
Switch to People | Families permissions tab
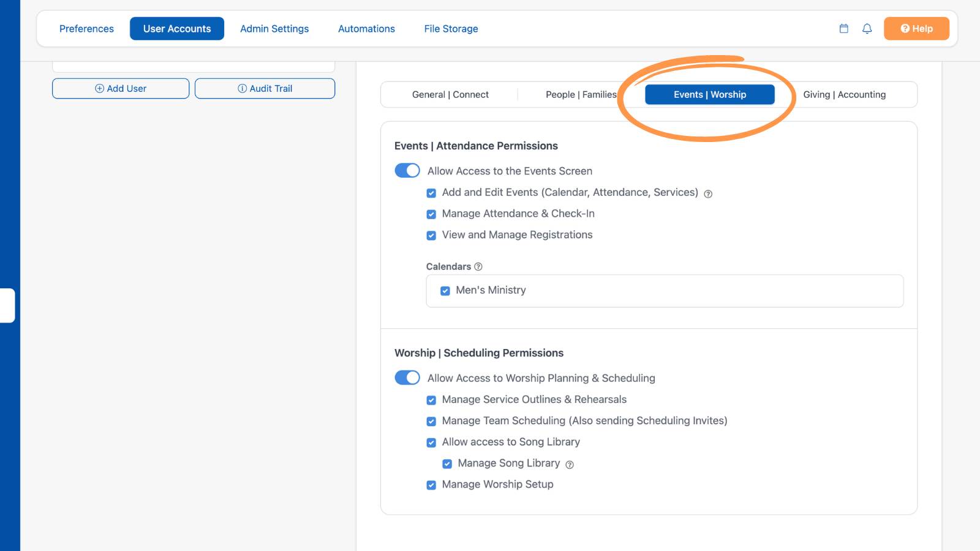(581, 94)
